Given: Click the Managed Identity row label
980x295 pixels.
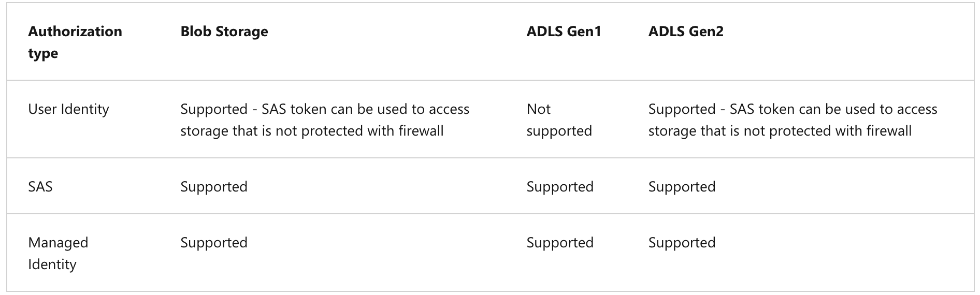Looking at the screenshot, I should point(58,253).
